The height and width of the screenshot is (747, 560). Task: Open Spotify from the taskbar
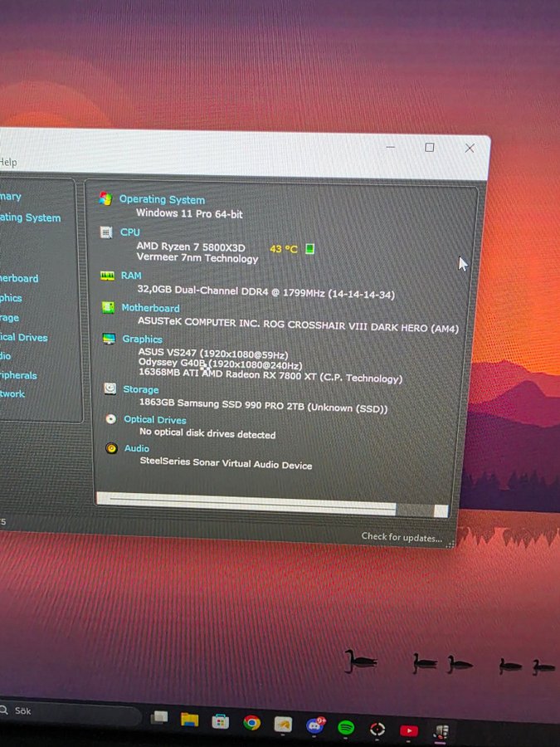pos(346,727)
